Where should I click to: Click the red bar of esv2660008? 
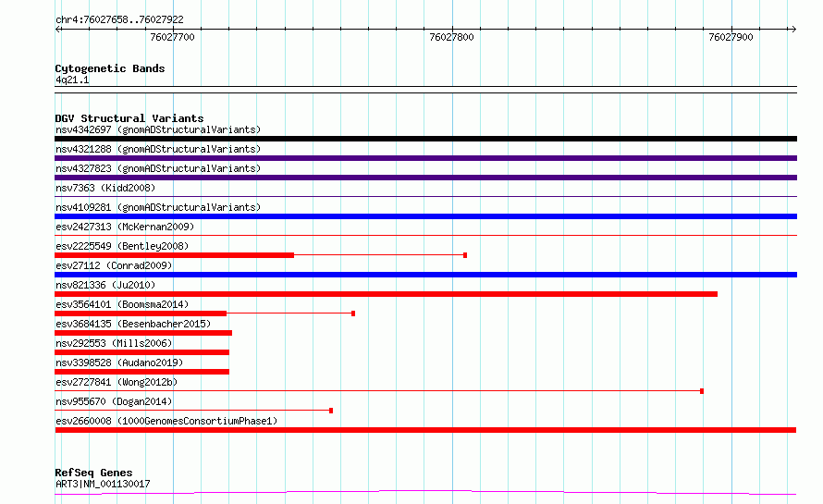pos(425,430)
